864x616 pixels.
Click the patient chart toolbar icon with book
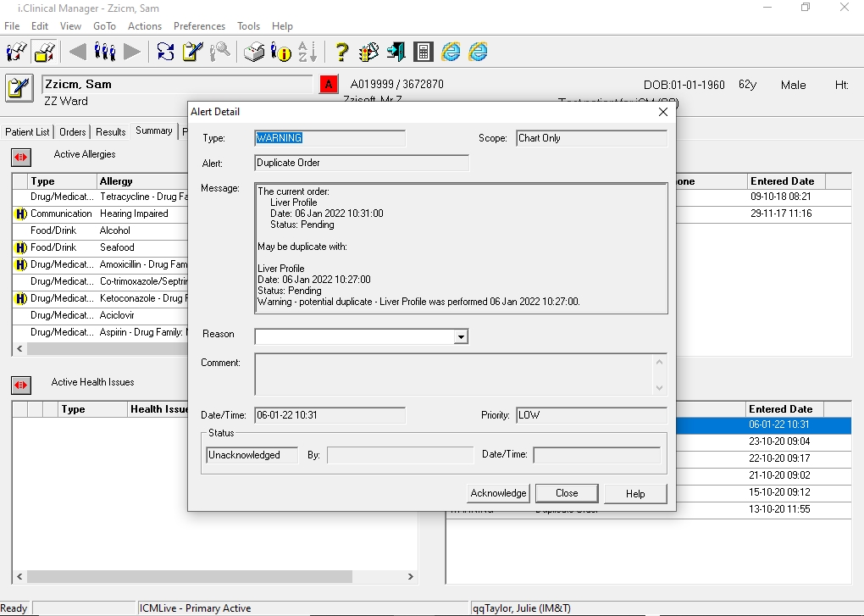[17, 52]
